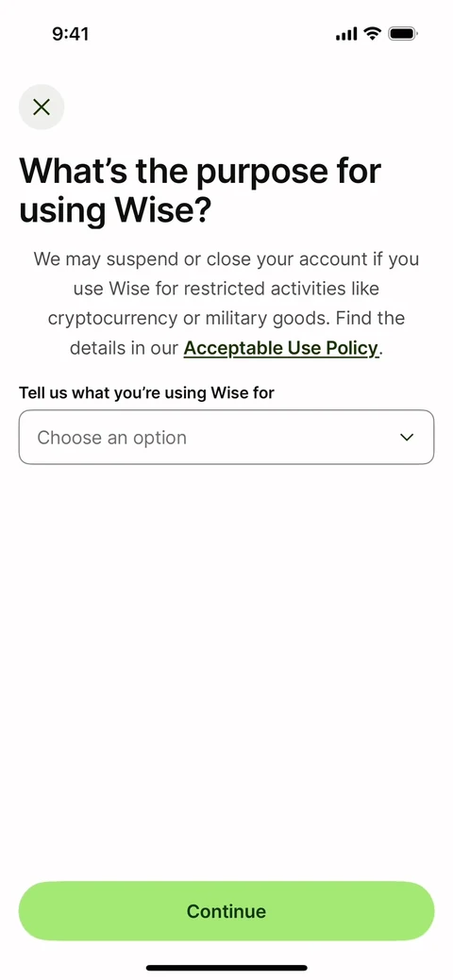This screenshot has height=980, width=453.
Task: Tap the home indicator bar at bottom
Action: pyautogui.click(x=226, y=968)
